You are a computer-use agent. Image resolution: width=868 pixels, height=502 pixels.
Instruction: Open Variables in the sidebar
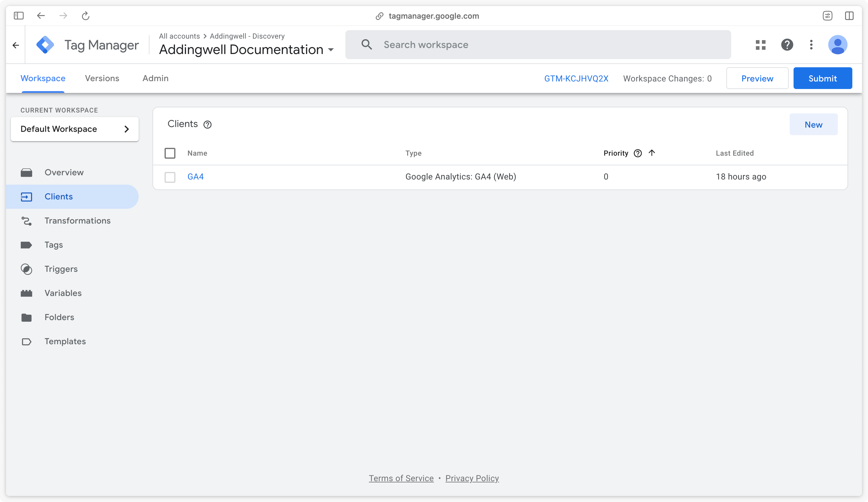pyautogui.click(x=72, y=293)
